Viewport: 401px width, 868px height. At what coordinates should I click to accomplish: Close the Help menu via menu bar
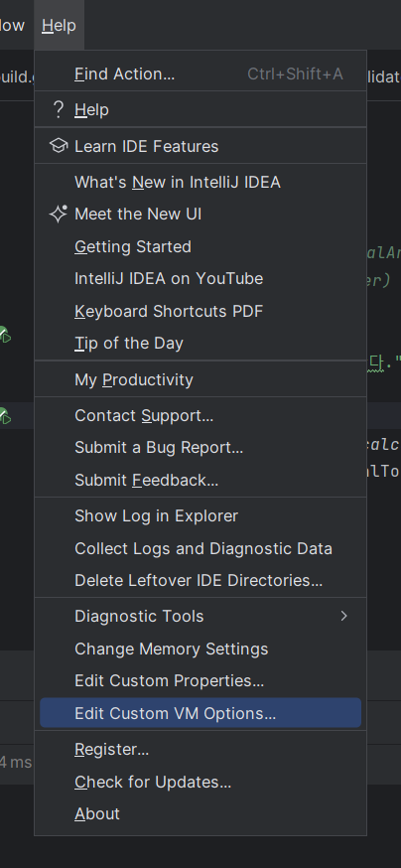click(59, 26)
